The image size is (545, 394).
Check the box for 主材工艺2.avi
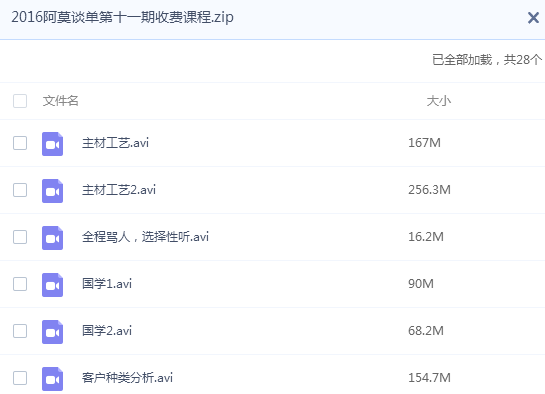tap(20, 190)
